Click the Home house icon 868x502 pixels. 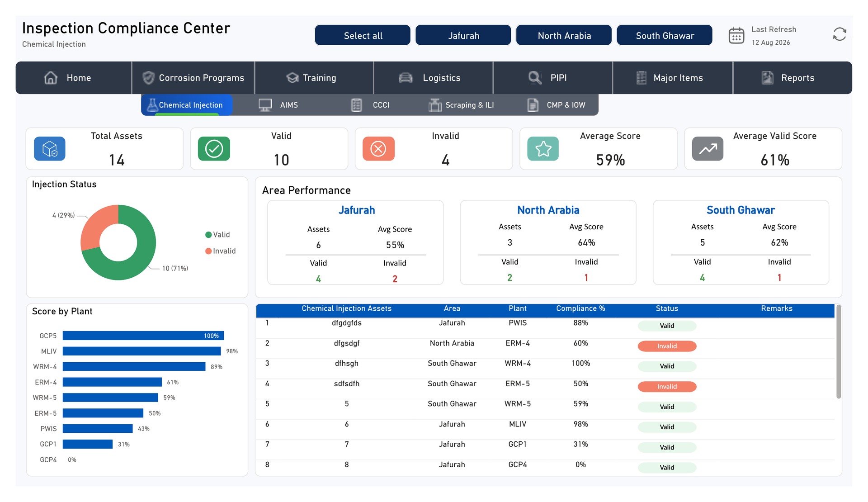(x=51, y=78)
